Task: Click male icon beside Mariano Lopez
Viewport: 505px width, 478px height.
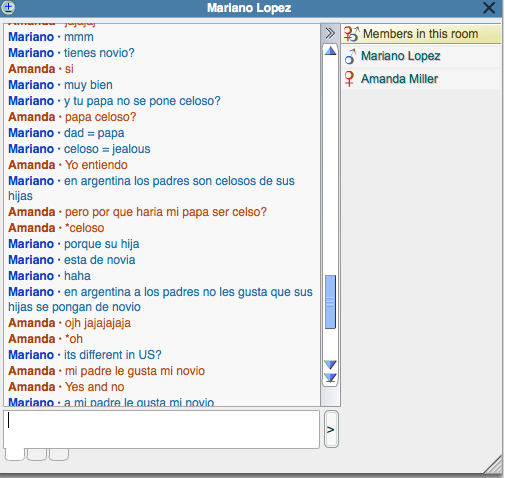Action: point(350,56)
